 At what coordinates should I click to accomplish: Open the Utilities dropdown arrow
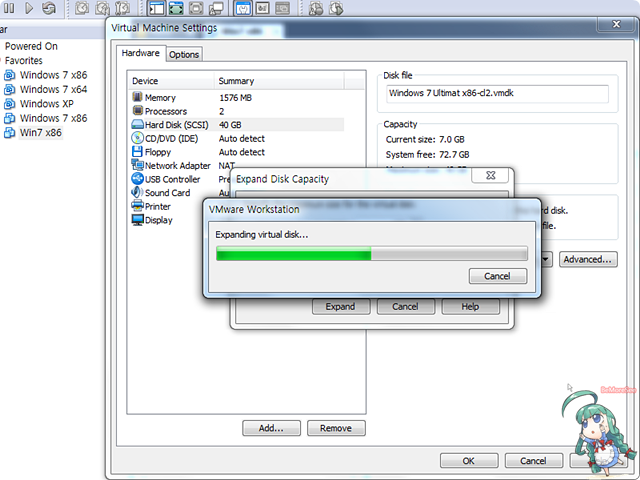pyautogui.click(x=547, y=259)
